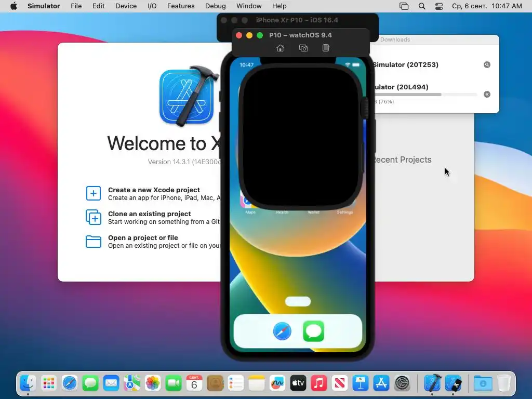Viewport: 532px width, 399px height.
Task: Cancel the Simulator (20L494) download
Action: coord(487,95)
